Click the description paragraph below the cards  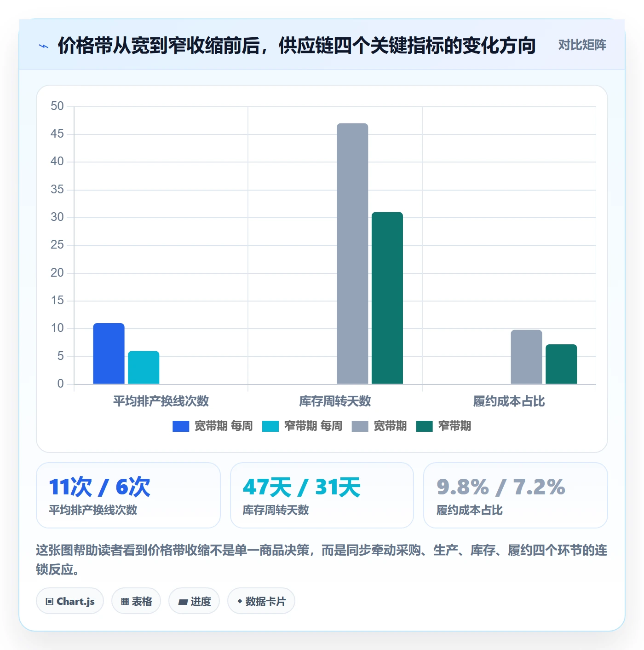pyautogui.click(x=322, y=560)
